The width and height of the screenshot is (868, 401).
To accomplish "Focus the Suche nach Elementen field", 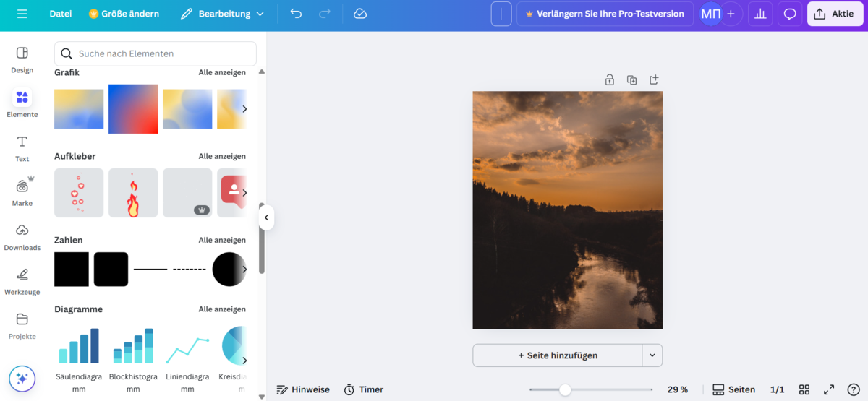I will (x=156, y=53).
